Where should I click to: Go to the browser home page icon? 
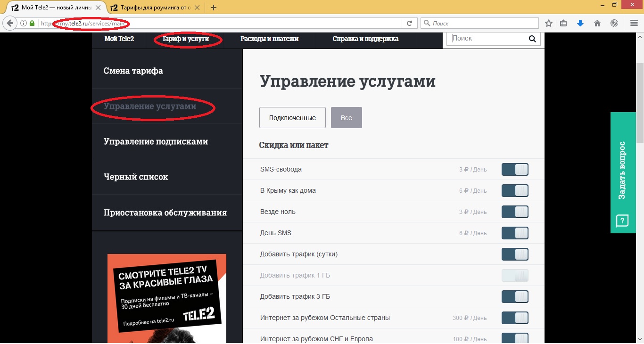(x=597, y=23)
